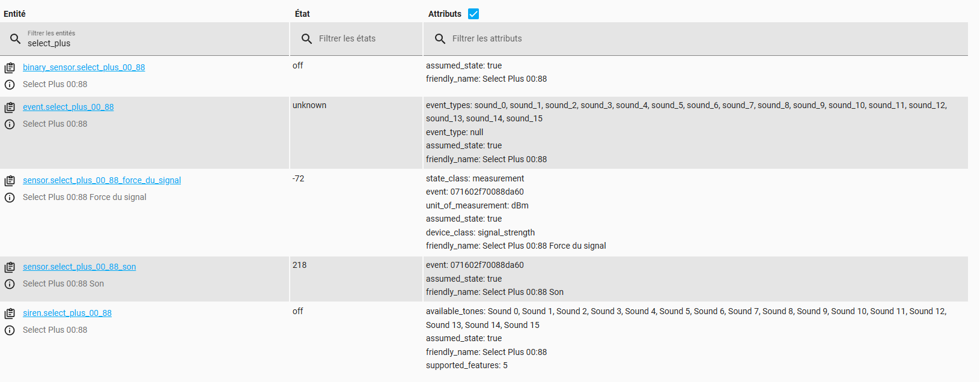Copy entity ID event.select_plus_00_88
The width and height of the screenshot is (980, 382).
click(x=10, y=108)
